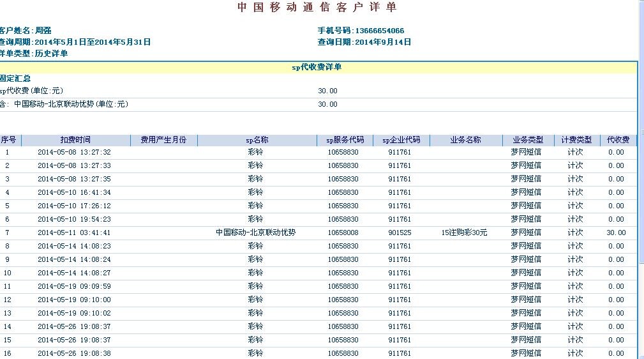Click the 业务类型 column header

pyautogui.click(x=528, y=141)
